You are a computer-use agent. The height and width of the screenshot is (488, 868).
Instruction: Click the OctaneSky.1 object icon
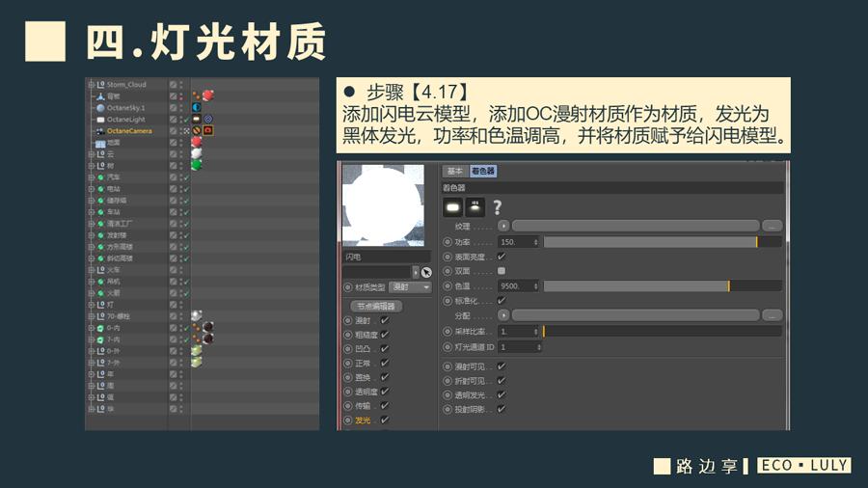100,108
